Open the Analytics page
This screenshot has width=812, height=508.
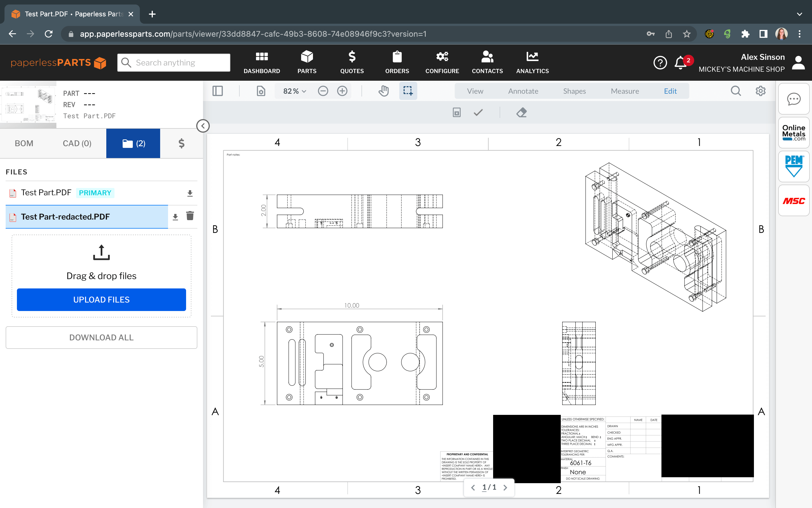tap(533, 62)
